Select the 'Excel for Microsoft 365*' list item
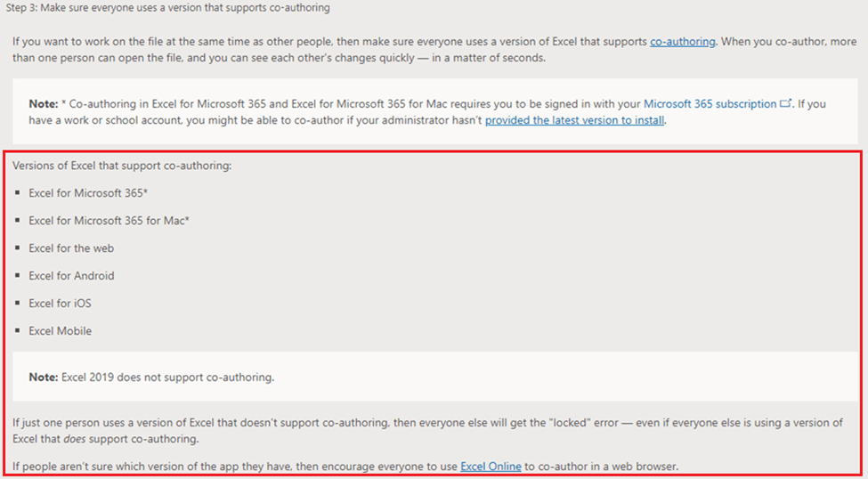This screenshot has width=868, height=479. [x=88, y=192]
